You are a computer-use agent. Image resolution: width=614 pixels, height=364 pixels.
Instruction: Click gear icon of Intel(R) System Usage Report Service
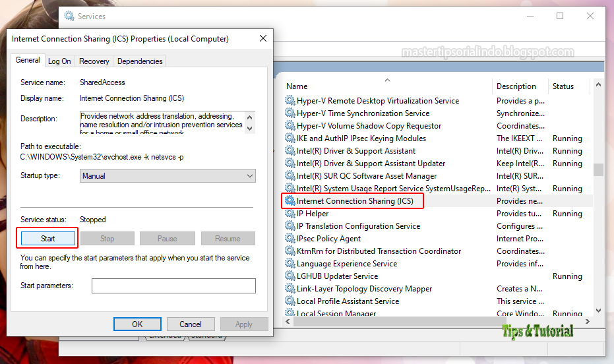[290, 188]
